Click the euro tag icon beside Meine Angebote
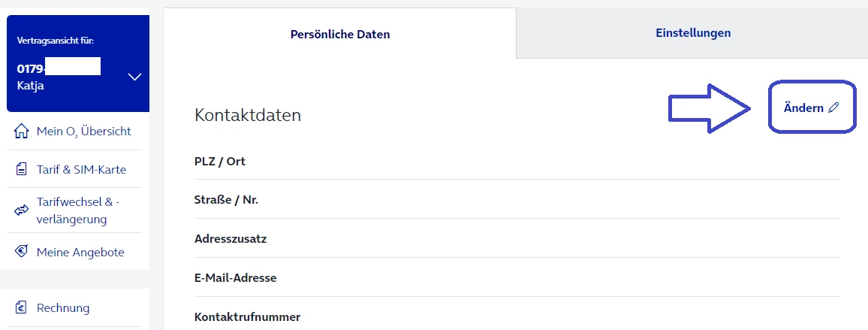This screenshot has width=868, height=330. 22,252
